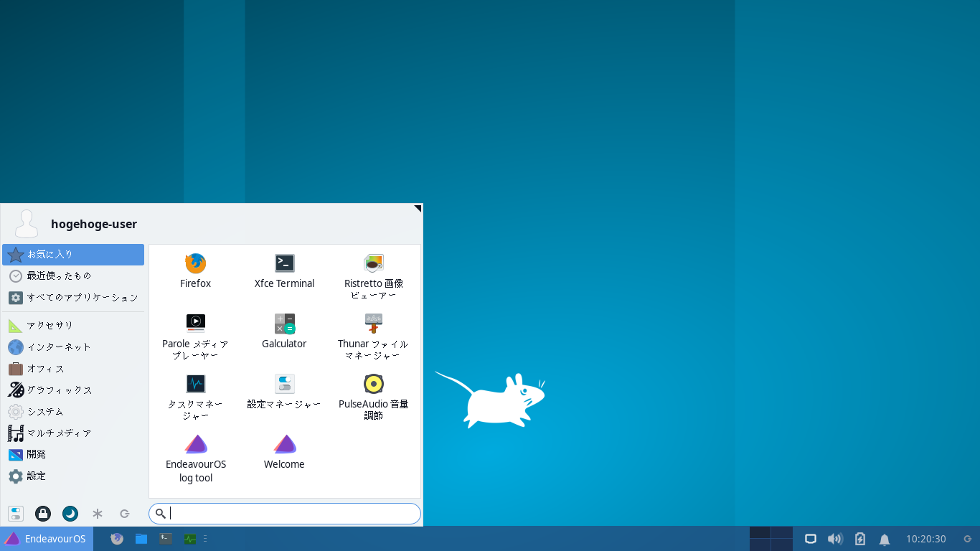The height and width of the screenshot is (551, 980).
Task: Open the マルチメディア category
Action: point(73,433)
